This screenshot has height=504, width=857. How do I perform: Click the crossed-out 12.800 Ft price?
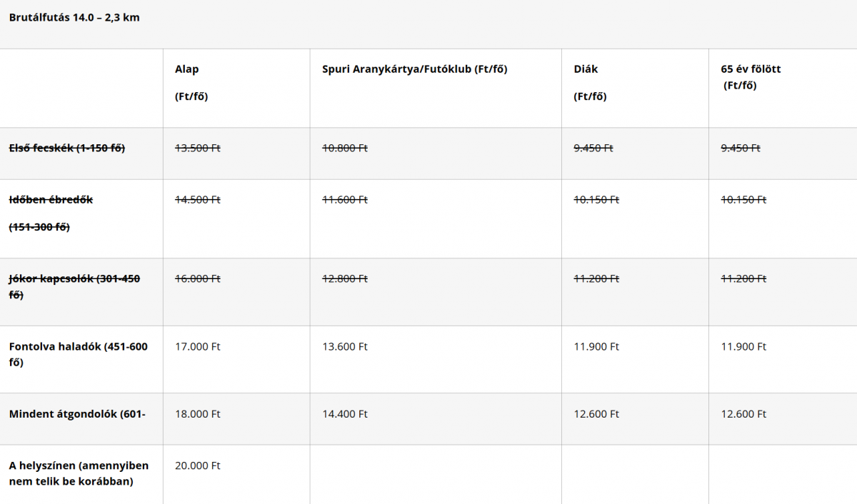(x=345, y=278)
